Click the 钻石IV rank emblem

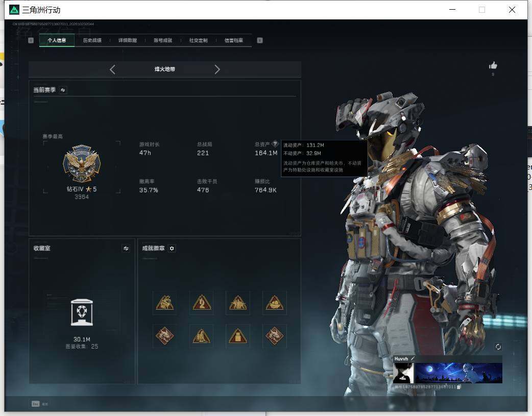82,163
